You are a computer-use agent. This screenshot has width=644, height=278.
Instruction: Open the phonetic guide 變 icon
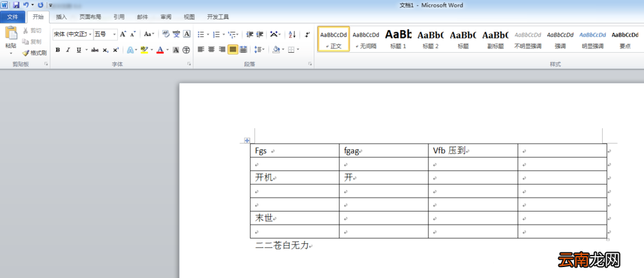pos(176,34)
